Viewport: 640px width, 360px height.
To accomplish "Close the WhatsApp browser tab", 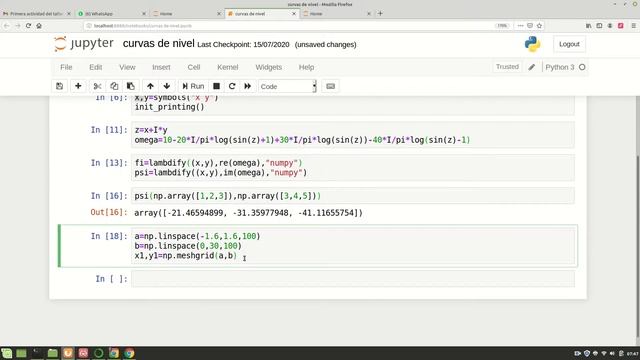I will pyautogui.click(x=144, y=13).
